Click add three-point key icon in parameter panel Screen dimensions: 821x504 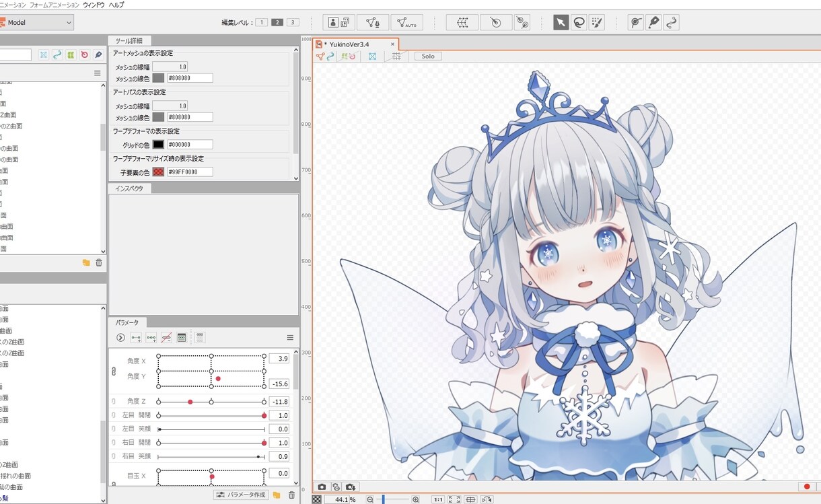coord(151,338)
